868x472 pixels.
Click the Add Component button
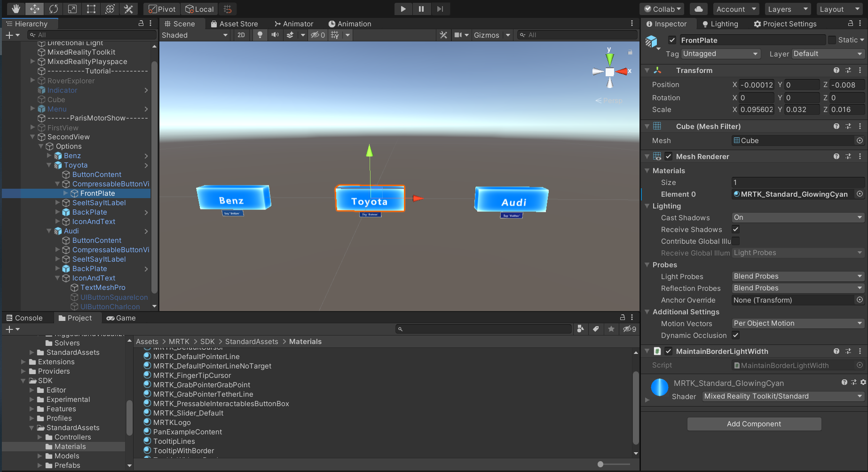[754, 424]
